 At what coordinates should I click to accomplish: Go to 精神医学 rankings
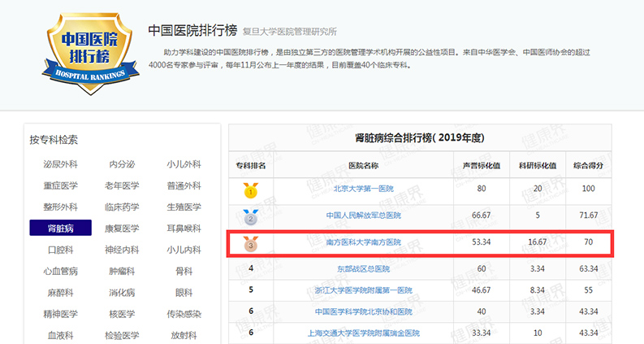tap(60, 314)
